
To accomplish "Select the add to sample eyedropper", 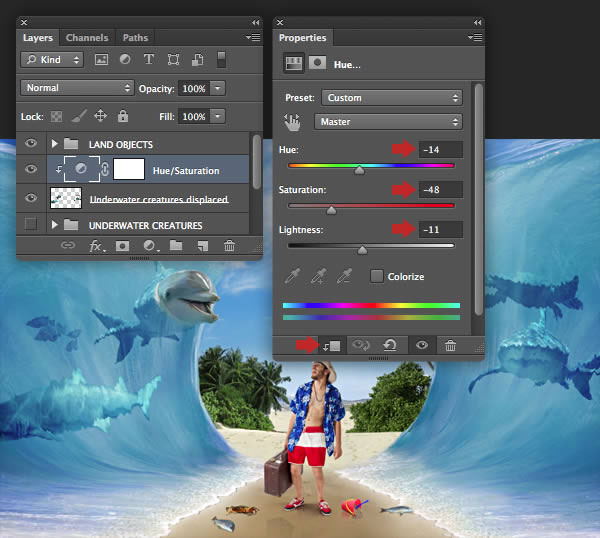I will coord(318,276).
